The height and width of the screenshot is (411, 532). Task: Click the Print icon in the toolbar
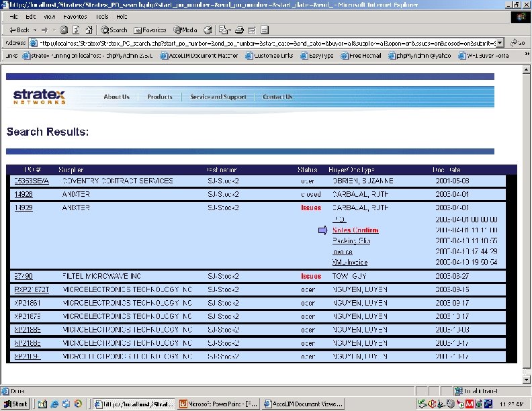(x=239, y=30)
